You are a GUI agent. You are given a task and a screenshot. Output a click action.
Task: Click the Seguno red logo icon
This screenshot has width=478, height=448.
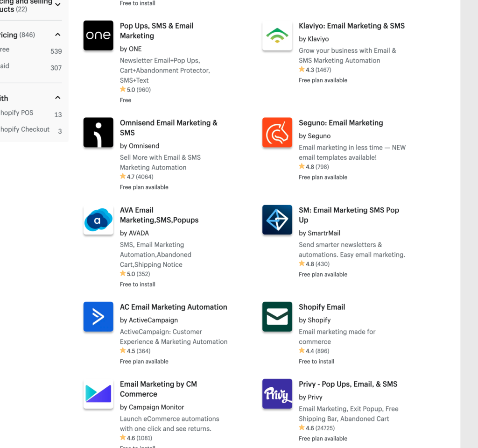coord(277,132)
